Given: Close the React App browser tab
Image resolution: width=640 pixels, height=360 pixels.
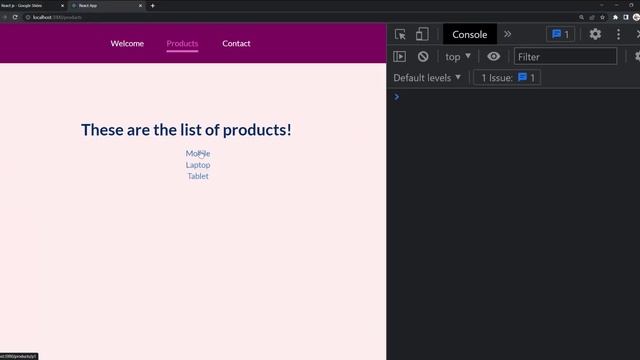Looking at the screenshot, I should [140, 6].
